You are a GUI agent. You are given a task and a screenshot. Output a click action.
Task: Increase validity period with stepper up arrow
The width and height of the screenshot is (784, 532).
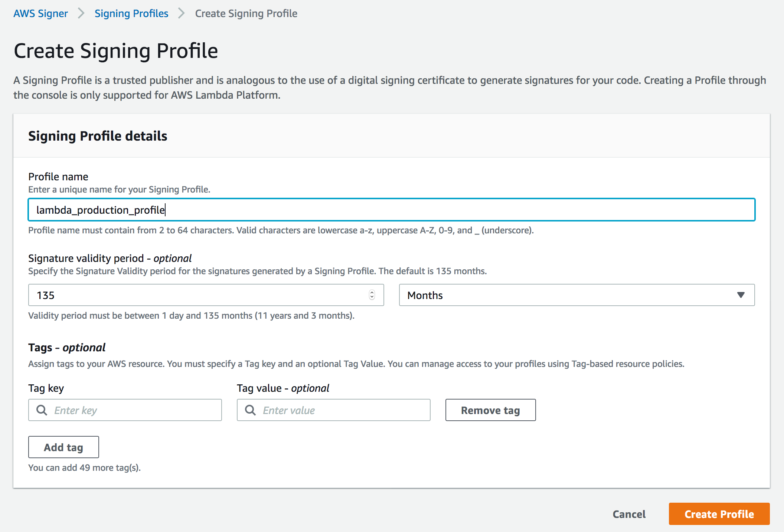pyautogui.click(x=372, y=292)
